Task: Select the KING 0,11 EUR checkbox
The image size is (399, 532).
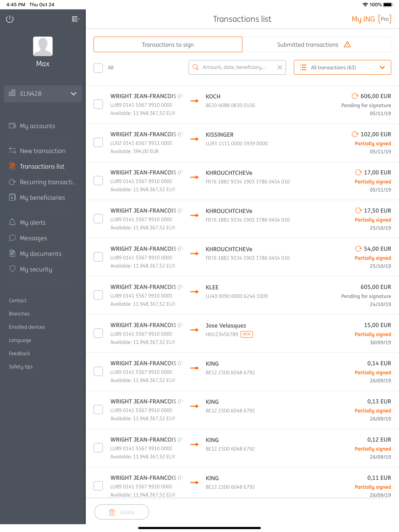Action: click(98, 486)
